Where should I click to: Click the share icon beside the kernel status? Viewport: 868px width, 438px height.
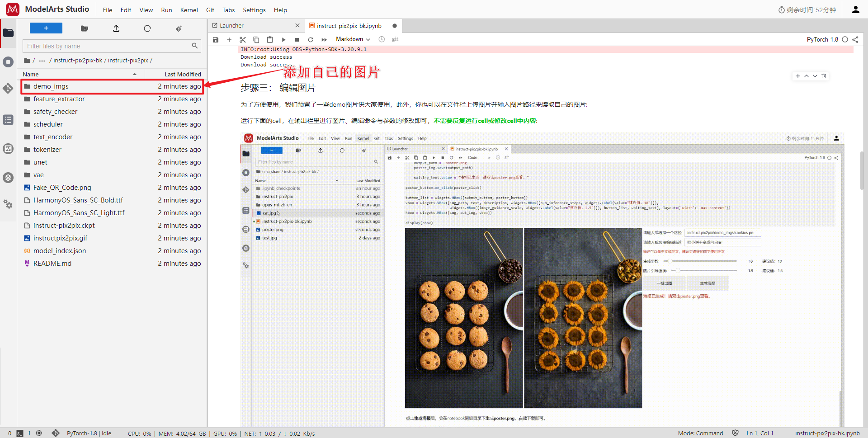point(855,40)
